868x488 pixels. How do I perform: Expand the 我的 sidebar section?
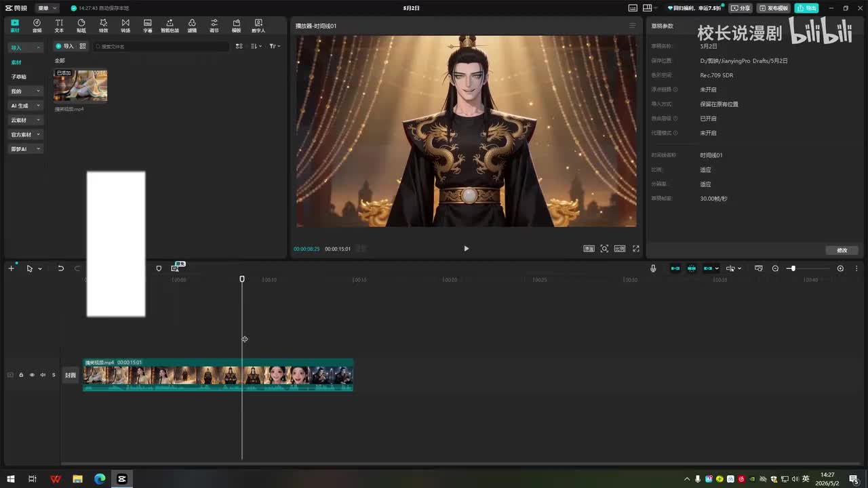click(x=25, y=91)
